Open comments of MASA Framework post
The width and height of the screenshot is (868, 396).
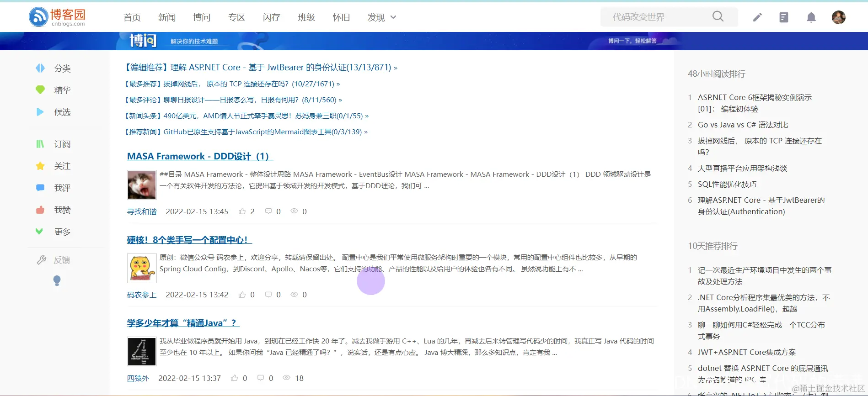268,211
